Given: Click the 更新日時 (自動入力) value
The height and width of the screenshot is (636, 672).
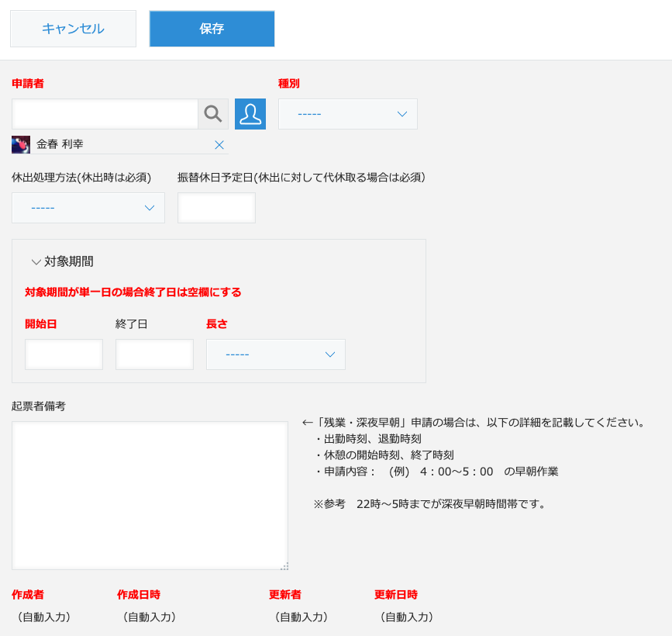Looking at the screenshot, I should 406,617.
